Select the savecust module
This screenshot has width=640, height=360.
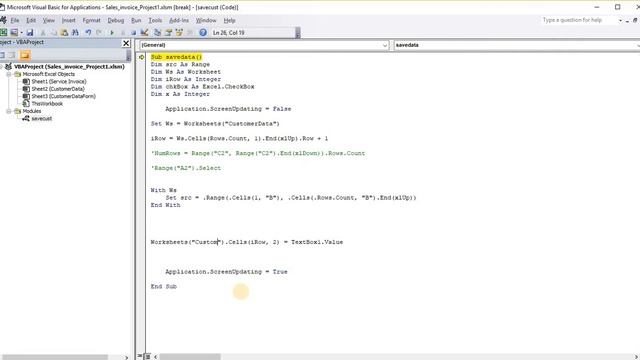click(42, 119)
